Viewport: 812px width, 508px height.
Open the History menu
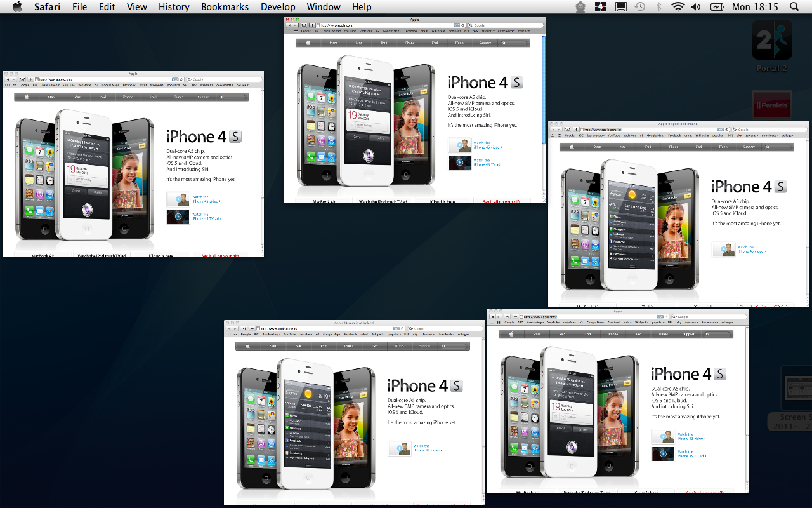click(x=174, y=6)
